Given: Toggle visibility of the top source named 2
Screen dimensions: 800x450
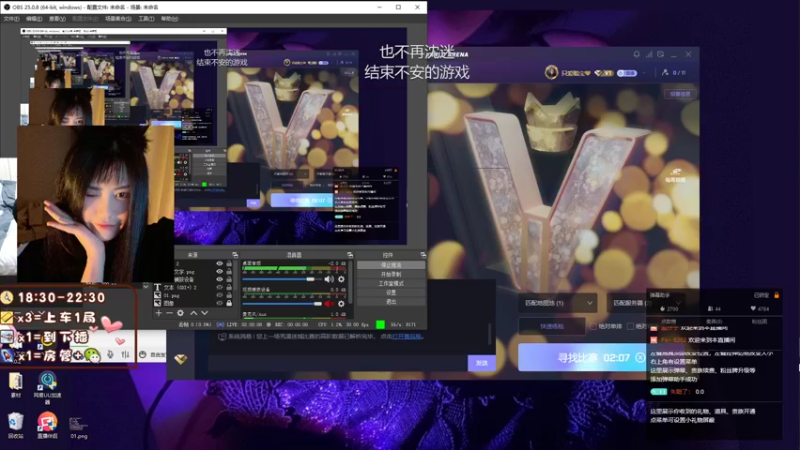Looking at the screenshot, I should pos(219,264).
